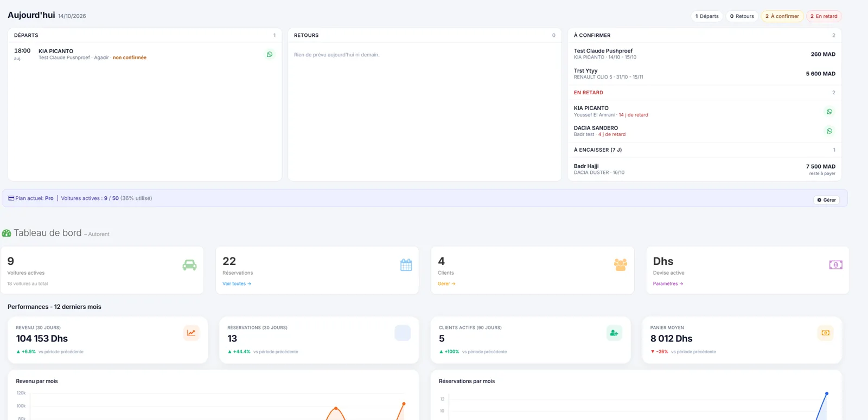Click the RETOURS panel header

tap(425, 35)
